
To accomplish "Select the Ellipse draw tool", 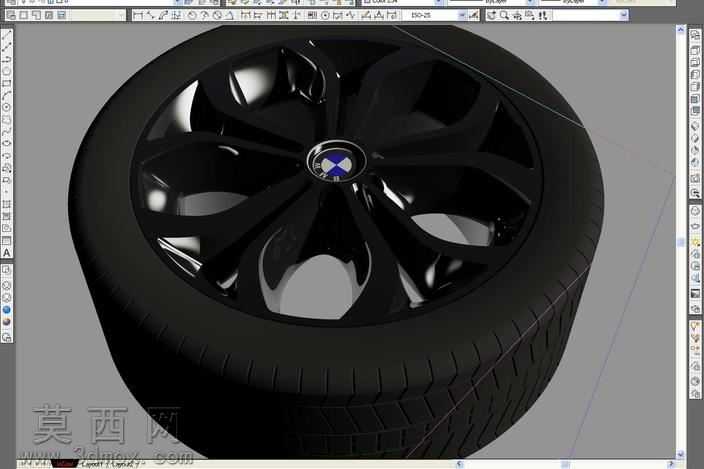I will coord(6,144).
